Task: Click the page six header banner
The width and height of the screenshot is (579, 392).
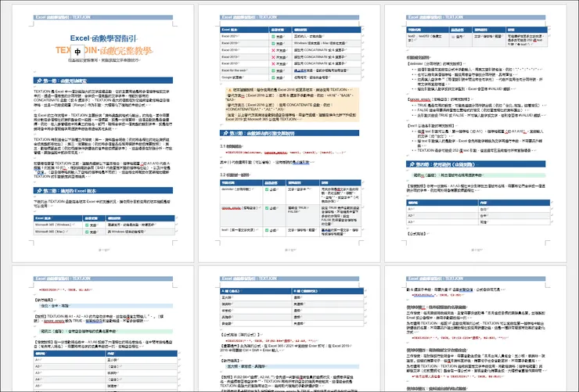Action: tap(476, 279)
